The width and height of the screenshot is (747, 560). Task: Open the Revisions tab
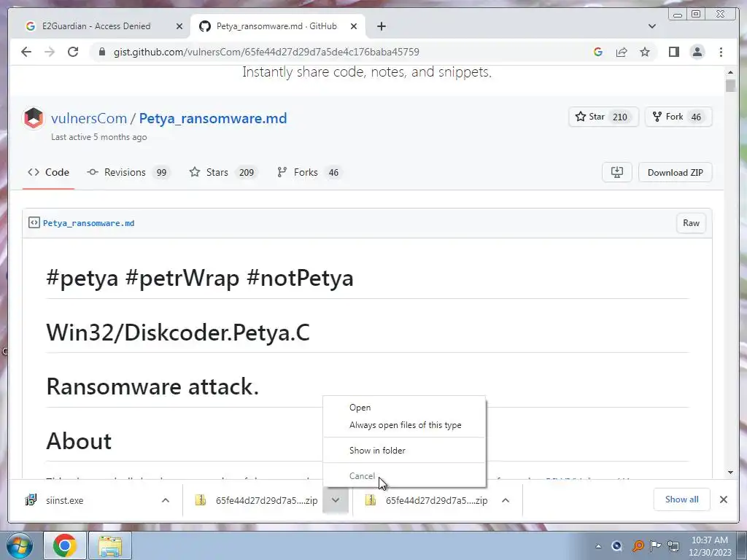(128, 172)
